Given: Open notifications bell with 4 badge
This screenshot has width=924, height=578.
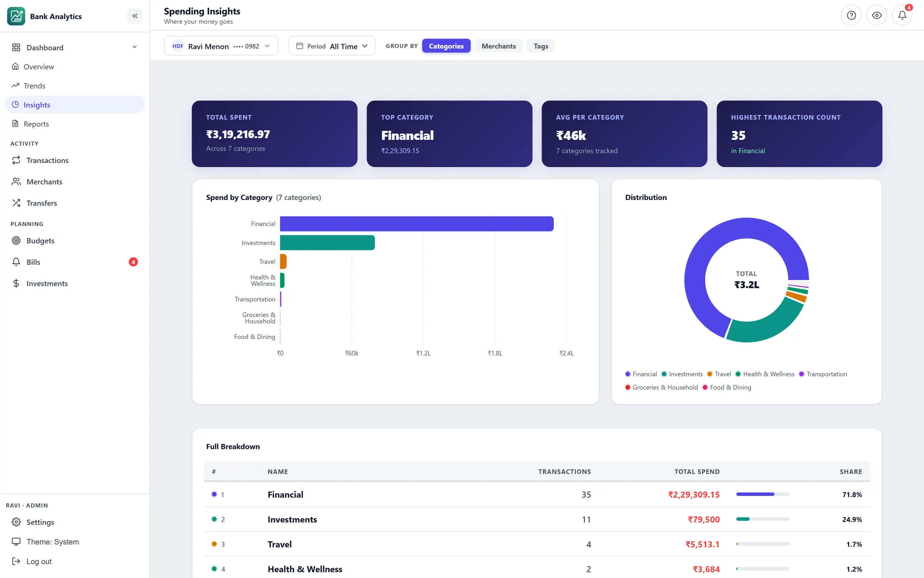Looking at the screenshot, I should pyautogui.click(x=902, y=15).
